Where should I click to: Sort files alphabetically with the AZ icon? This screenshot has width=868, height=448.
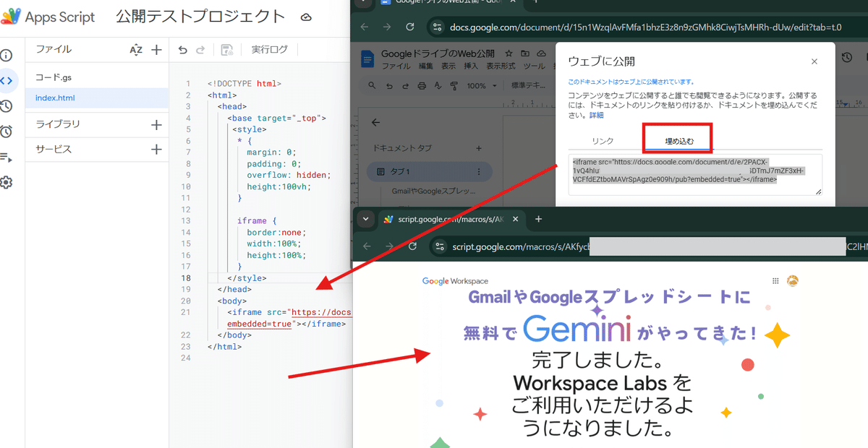point(136,50)
